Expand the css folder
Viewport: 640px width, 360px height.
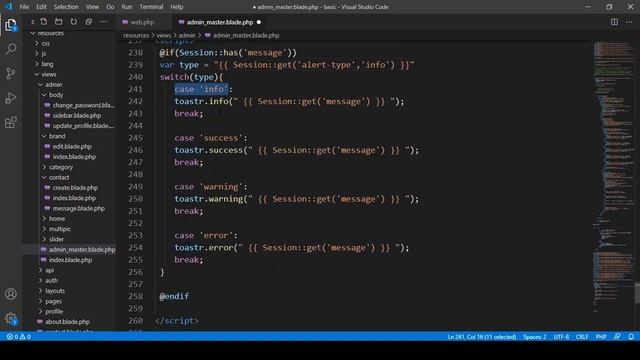pos(45,43)
